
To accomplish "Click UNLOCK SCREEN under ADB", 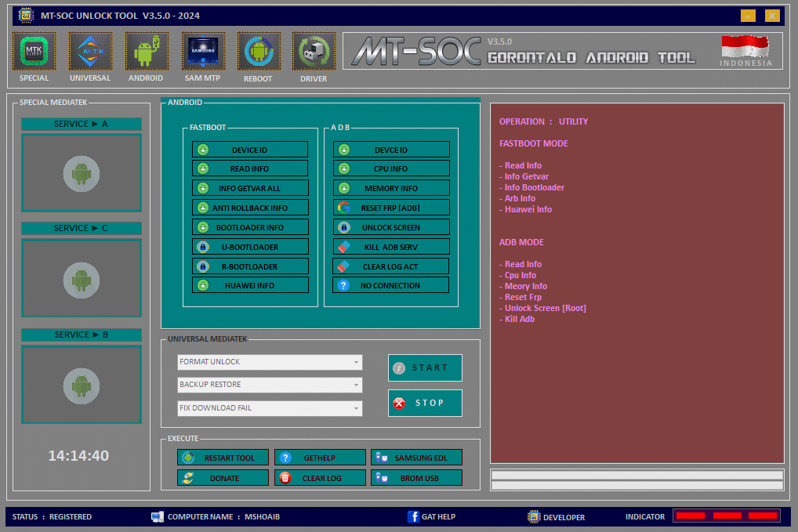I will click(x=390, y=226).
